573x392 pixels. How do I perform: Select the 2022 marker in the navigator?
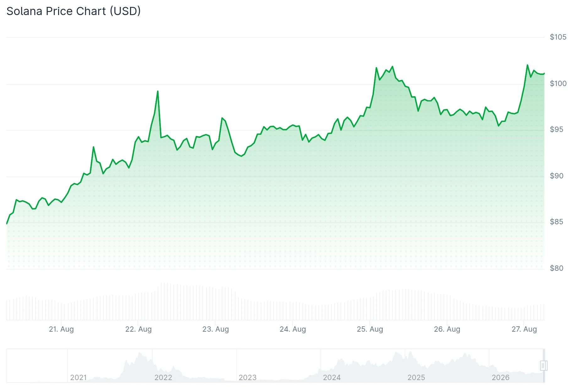(x=163, y=377)
